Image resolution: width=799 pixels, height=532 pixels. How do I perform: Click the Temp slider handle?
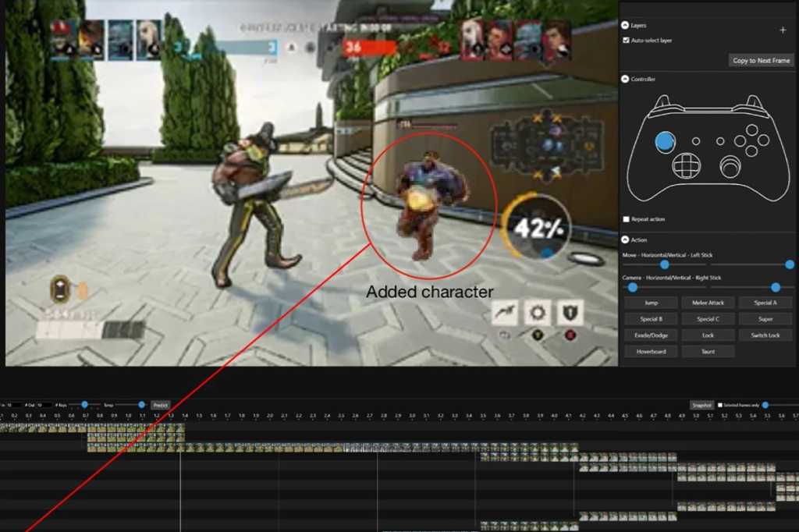(x=141, y=405)
